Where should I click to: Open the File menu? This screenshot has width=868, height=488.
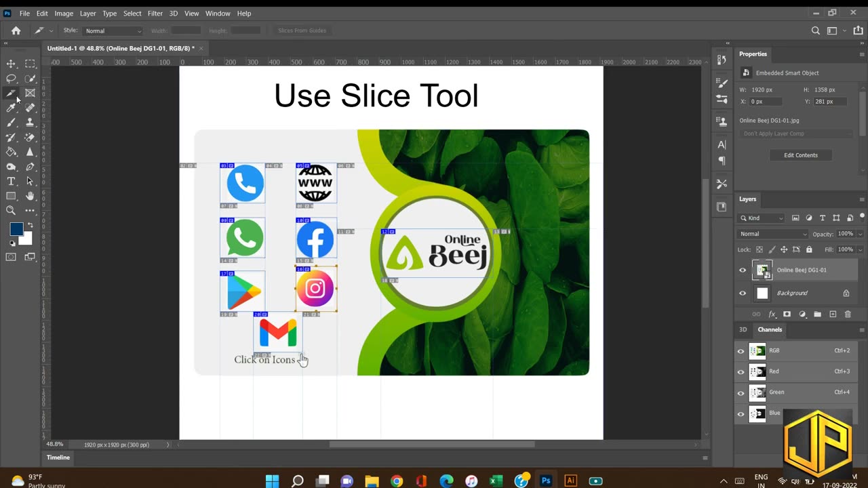[x=24, y=13]
